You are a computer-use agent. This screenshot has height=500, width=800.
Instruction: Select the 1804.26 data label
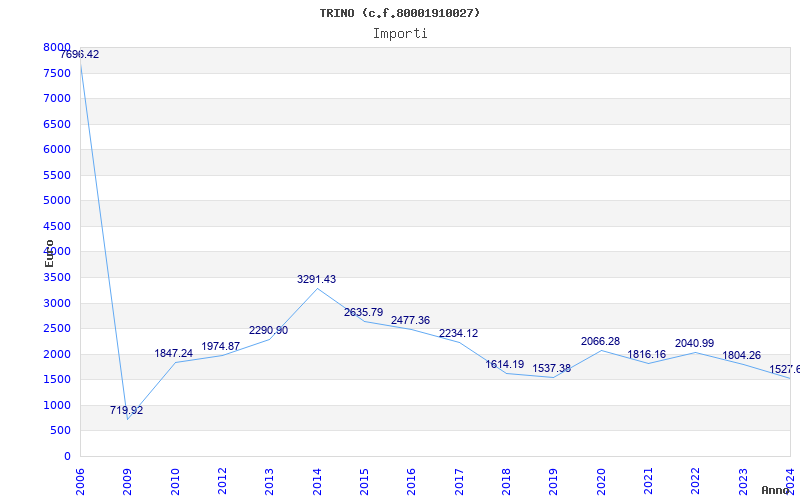(741, 356)
